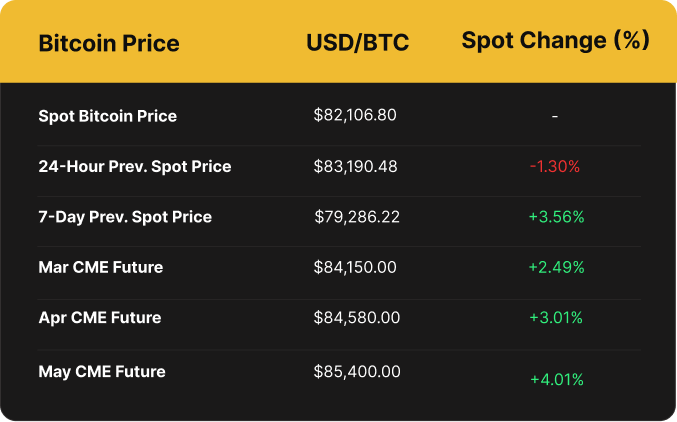Image resolution: width=677 pixels, height=422 pixels.
Task: Click the Bitcoin Price column header
Action: pos(109,43)
